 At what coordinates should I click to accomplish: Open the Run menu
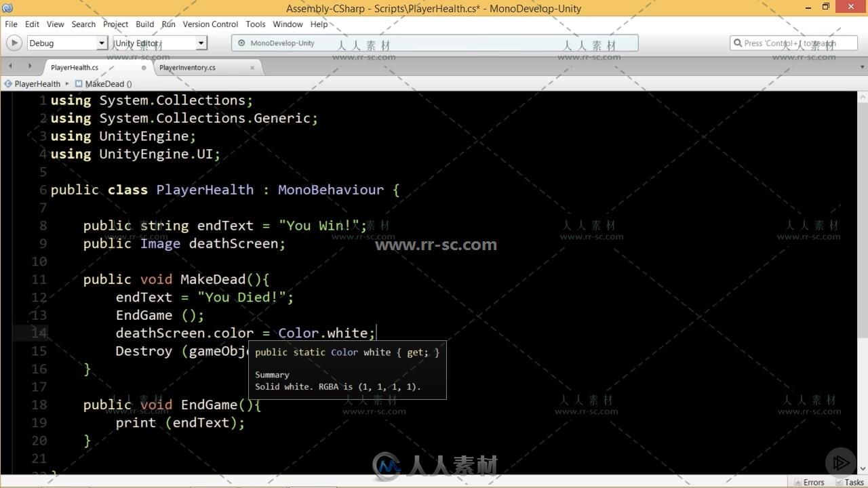point(168,24)
